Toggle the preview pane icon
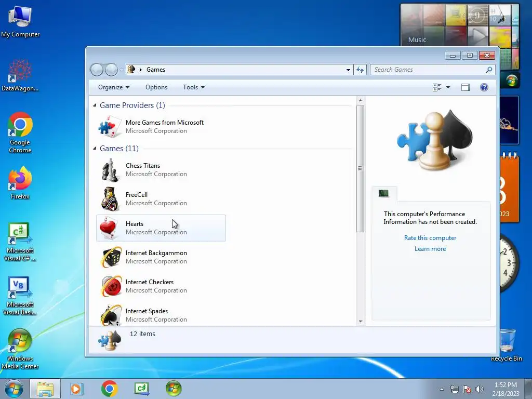The height and width of the screenshot is (399, 532). click(x=465, y=87)
